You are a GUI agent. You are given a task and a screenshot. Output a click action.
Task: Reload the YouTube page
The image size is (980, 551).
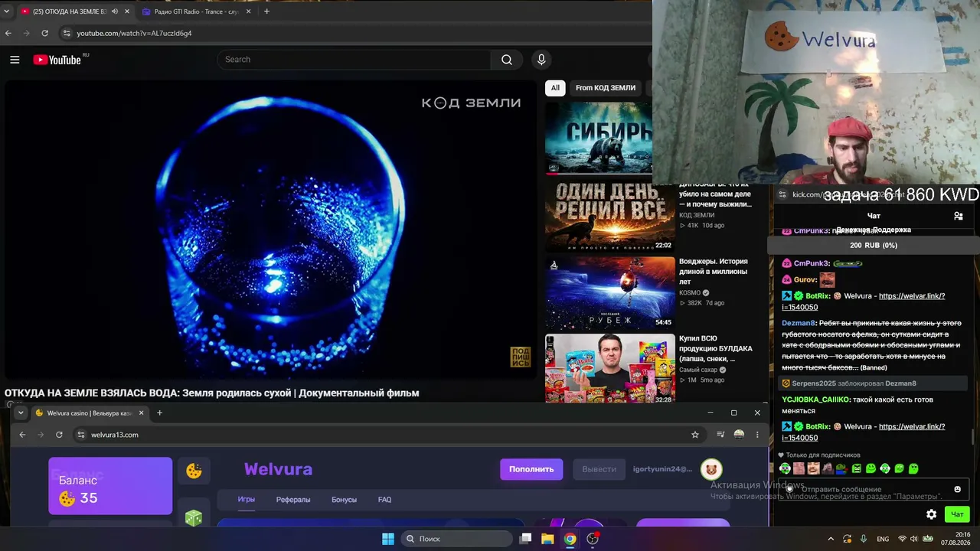pyautogui.click(x=44, y=33)
